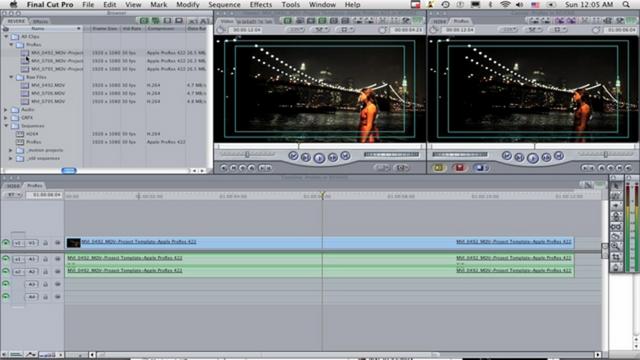Go to next edit in the Canvas

coord(559,156)
